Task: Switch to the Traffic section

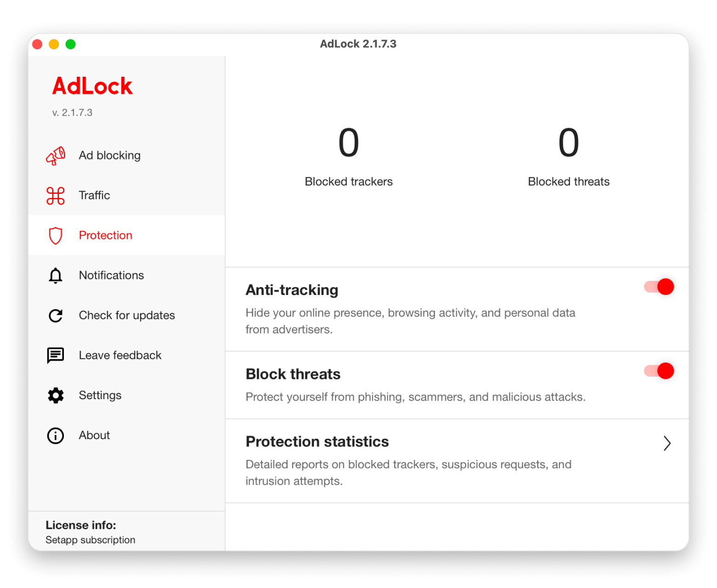Action: (x=126, y=196)
